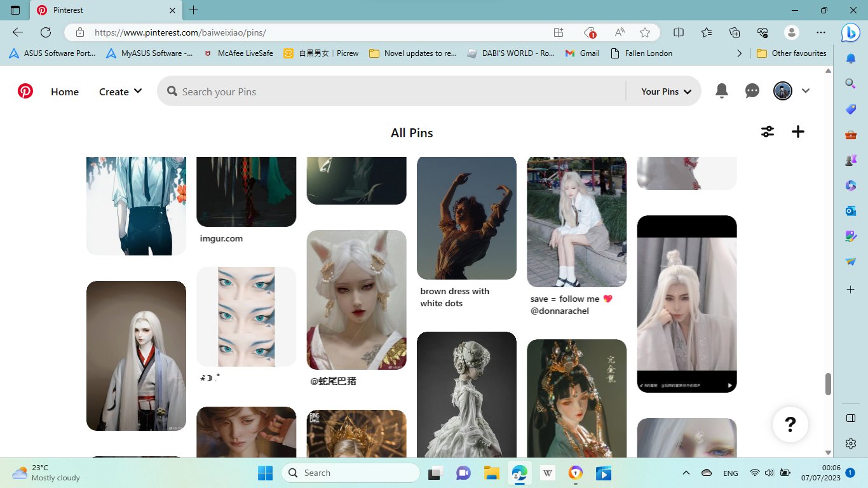Open the brown dress with white dots pin

tap(466, 218)
